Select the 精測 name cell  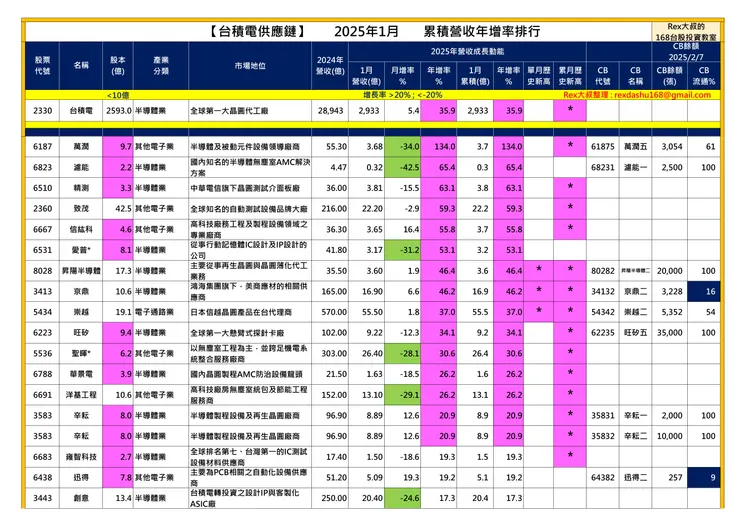(x=81, y=188)
